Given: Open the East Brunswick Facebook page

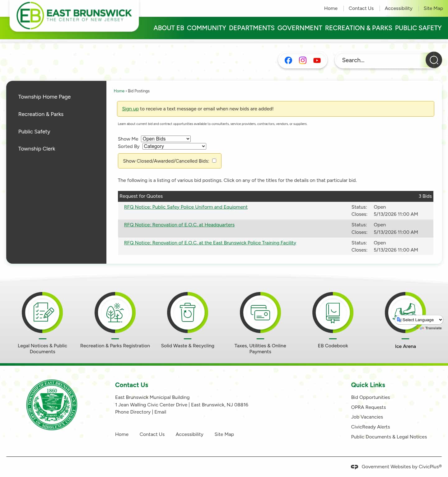Looking at the screenshot, I should [x=288, y=60].
